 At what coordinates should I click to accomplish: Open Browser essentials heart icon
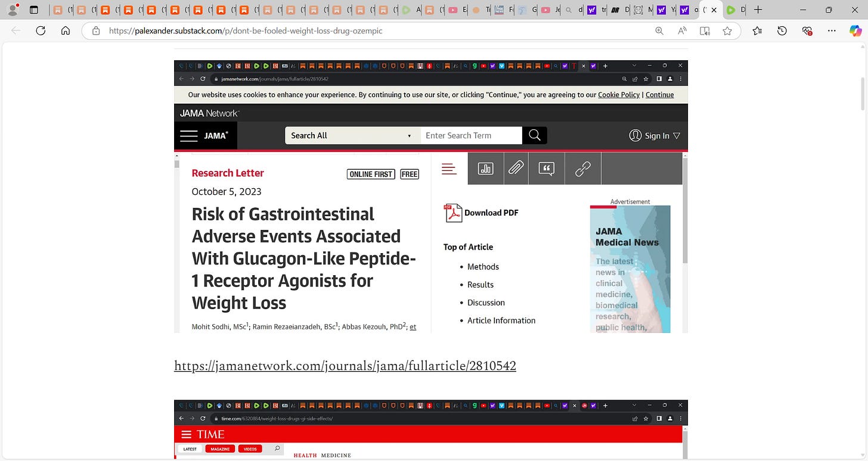(x=807, y=31)
